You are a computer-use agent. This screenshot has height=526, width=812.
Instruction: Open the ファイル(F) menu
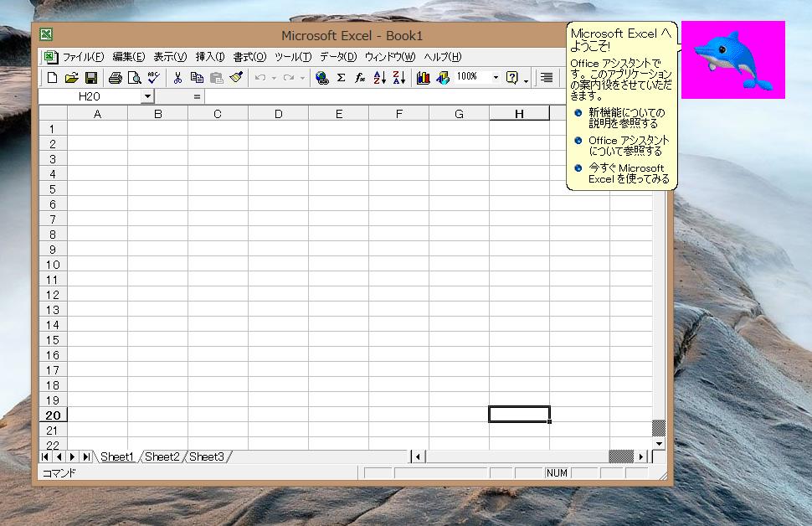coord(83,57)
